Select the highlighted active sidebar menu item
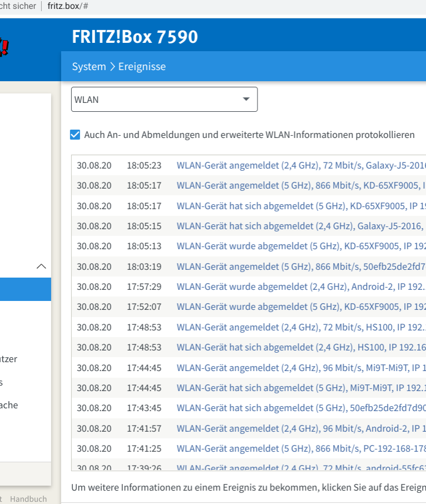The image size is (426, 504). tap(26, 289)
